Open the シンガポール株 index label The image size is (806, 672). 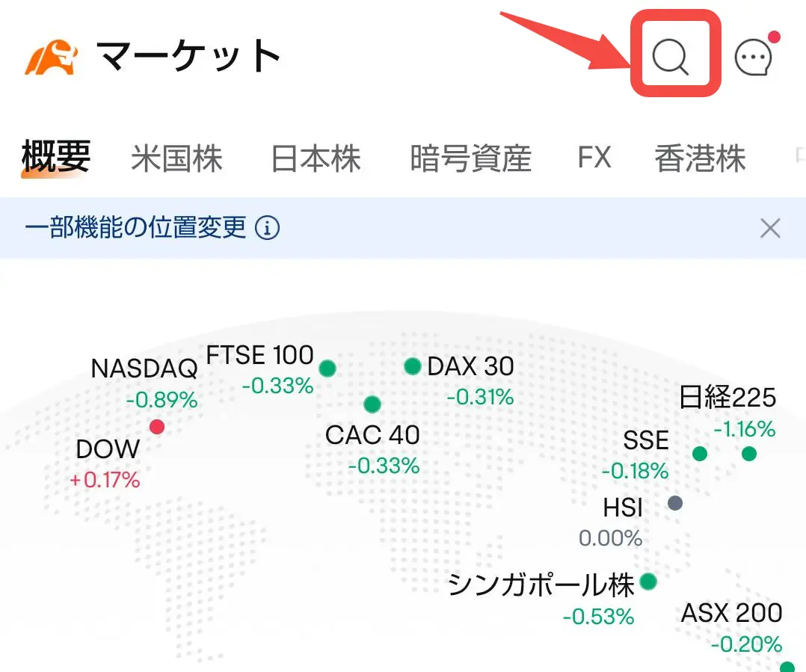(x=541, y=585)
